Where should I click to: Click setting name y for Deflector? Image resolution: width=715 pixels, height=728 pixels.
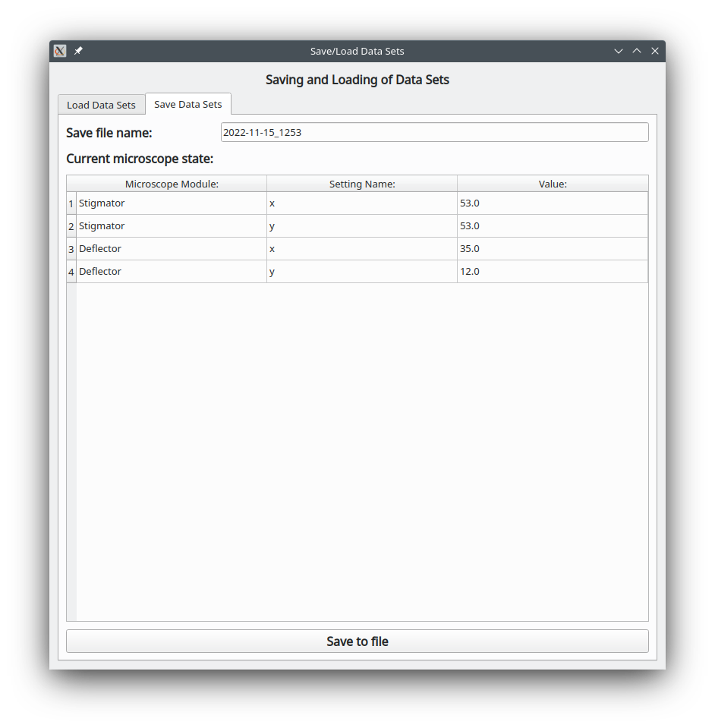pyautogui.click(x=362, y=272)
